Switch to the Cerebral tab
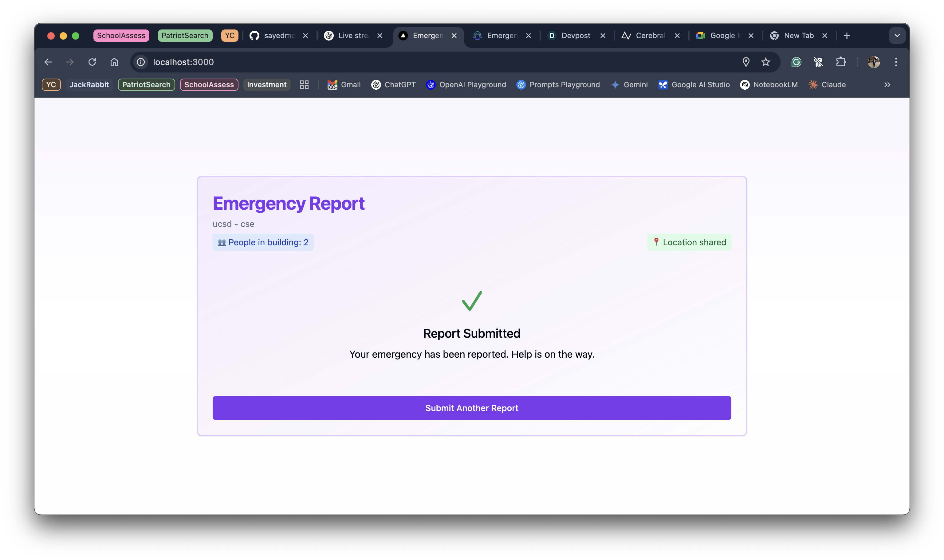The image size is (944, 560). click(x=650, y=36)
